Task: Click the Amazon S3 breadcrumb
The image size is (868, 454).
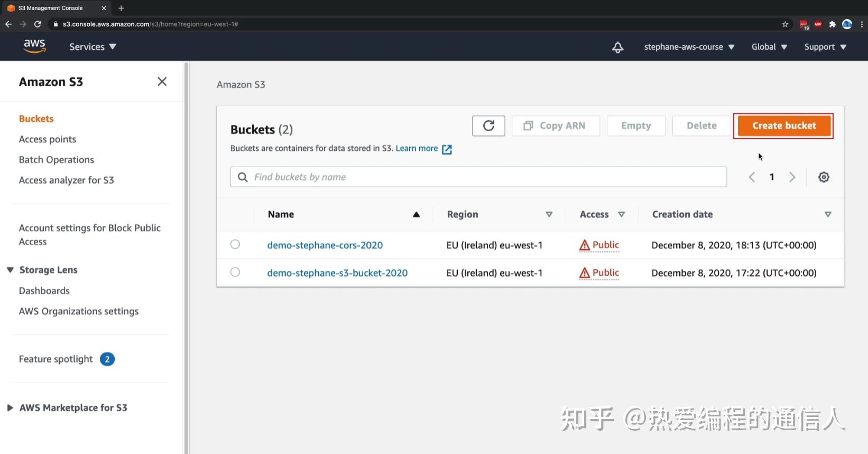Action: click(241, 85)
